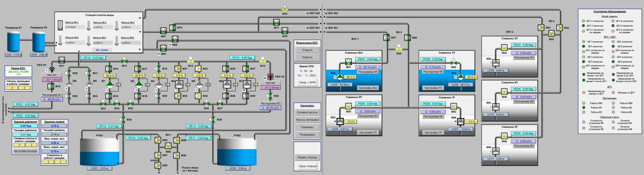
Task: Click the yellow M76 valve on top pipeline
Action: coord(285,8)
